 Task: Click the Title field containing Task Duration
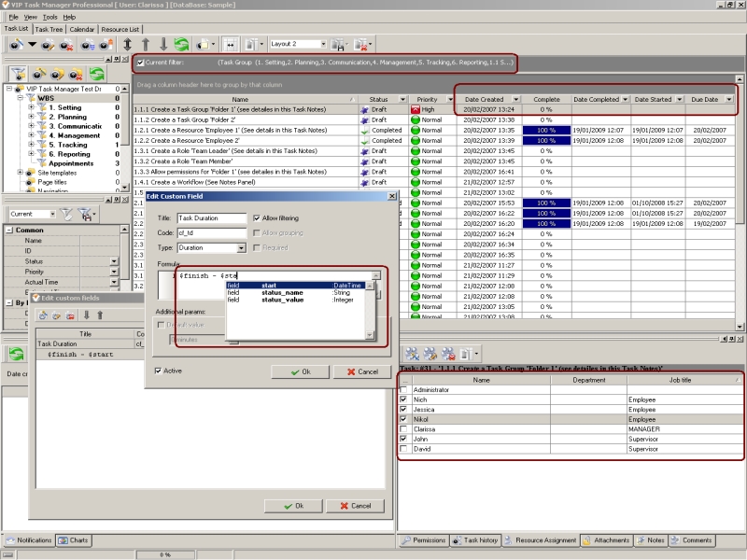[x=211, y=217]
